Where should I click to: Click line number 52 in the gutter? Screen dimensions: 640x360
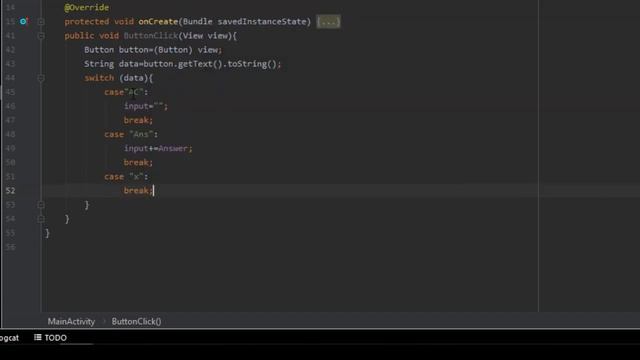pos(11,191)
